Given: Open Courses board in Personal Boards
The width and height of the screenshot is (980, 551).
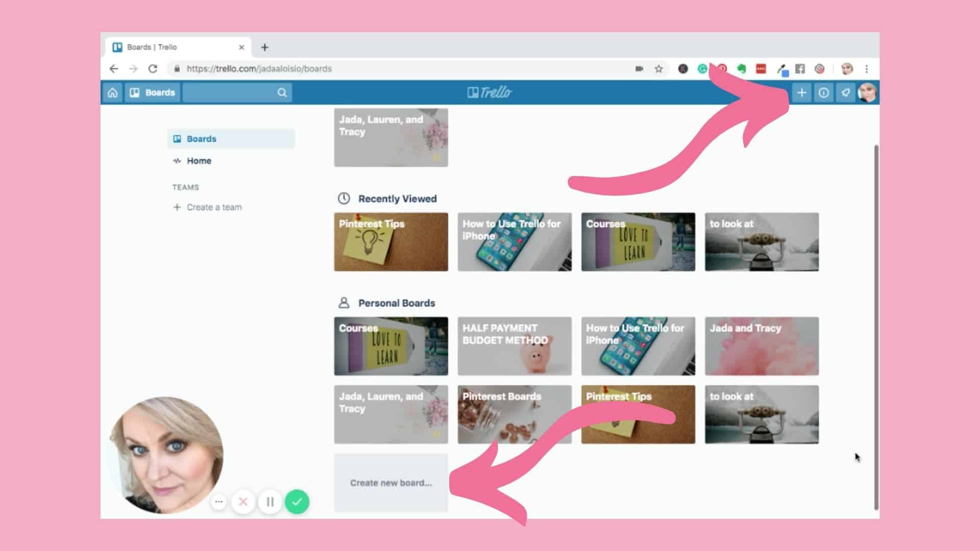Looking at the screenshot, I should point(391,346).
